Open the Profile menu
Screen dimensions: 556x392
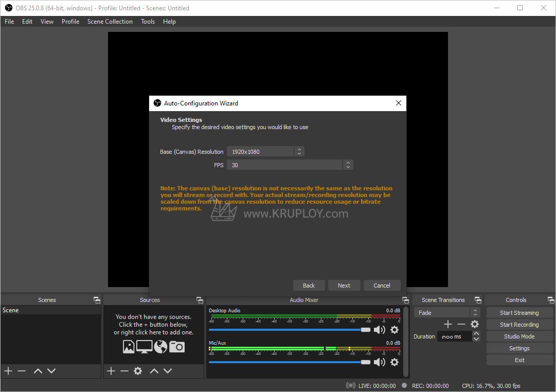click(70, 22)
